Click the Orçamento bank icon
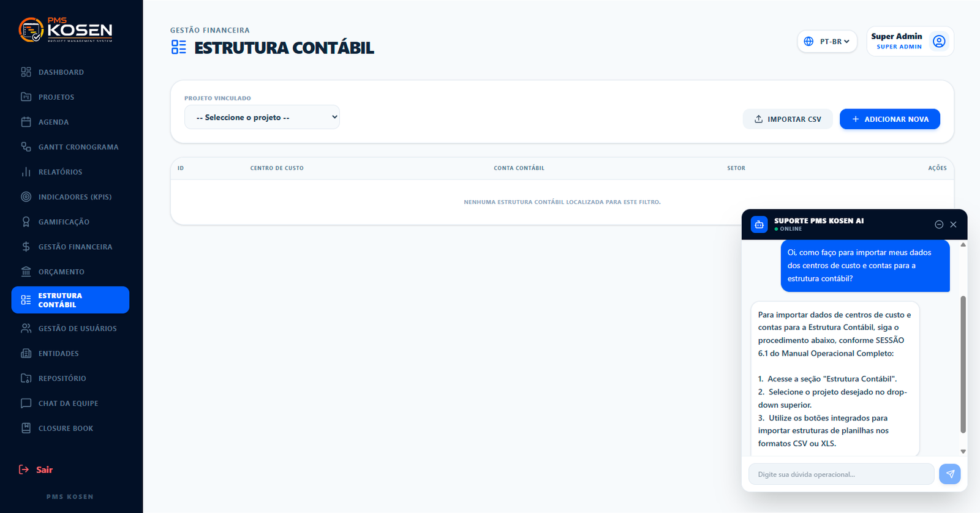980x513 pixels. [26, 272]
